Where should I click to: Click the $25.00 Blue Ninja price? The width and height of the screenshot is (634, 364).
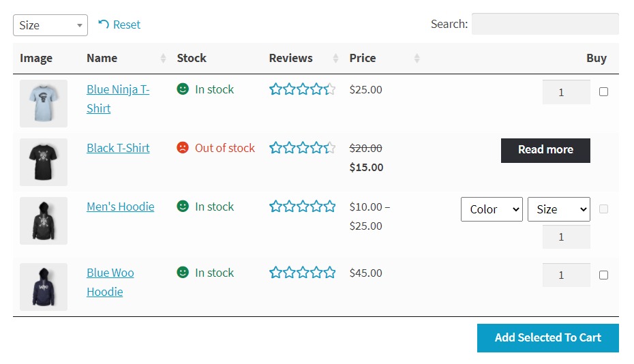pos(366,89)
